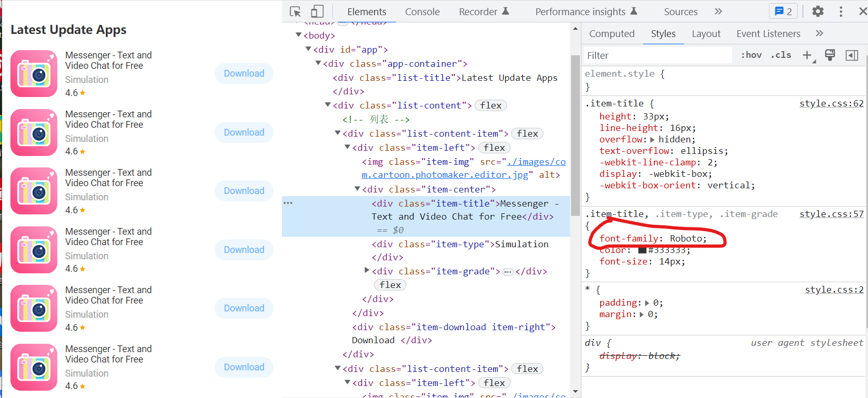Image resolution: width=868 pixels, height=398 pixels.
Task: Collapse the div id="app" node
Action: pyautogui.click(x=308, y=49)
